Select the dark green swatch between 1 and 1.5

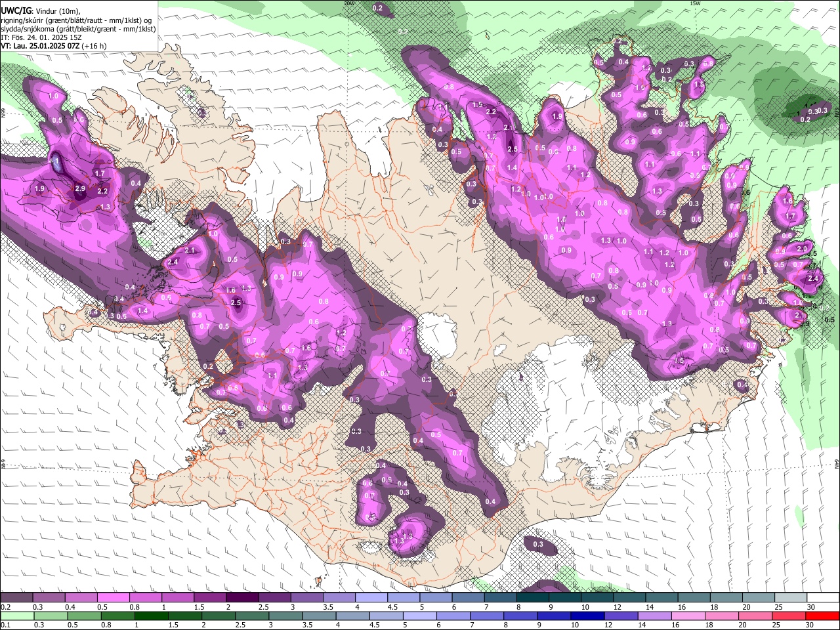(x=152, y=616)
